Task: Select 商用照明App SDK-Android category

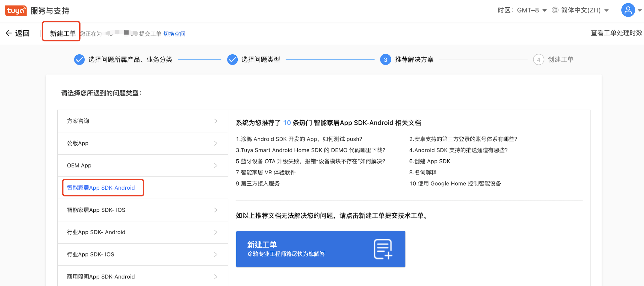Action: coord(142,276)
